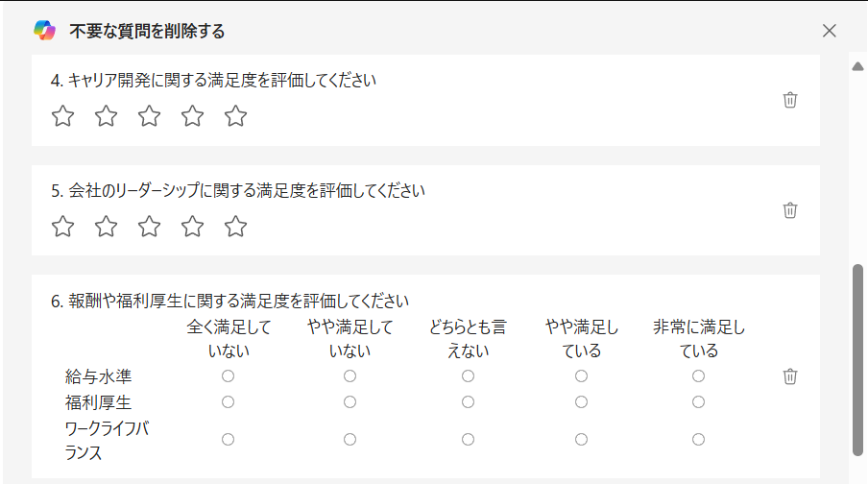
Task: Delete question 4 using its trash icon
Action: (x=790, y=100)
